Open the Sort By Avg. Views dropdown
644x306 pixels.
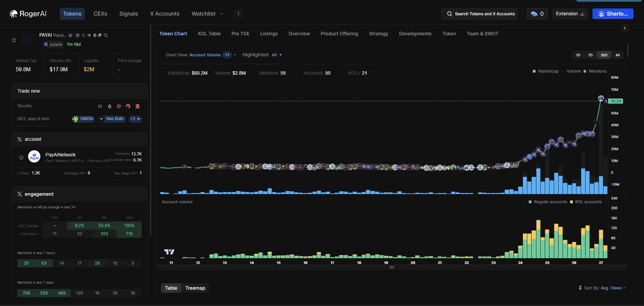[605, 288]
